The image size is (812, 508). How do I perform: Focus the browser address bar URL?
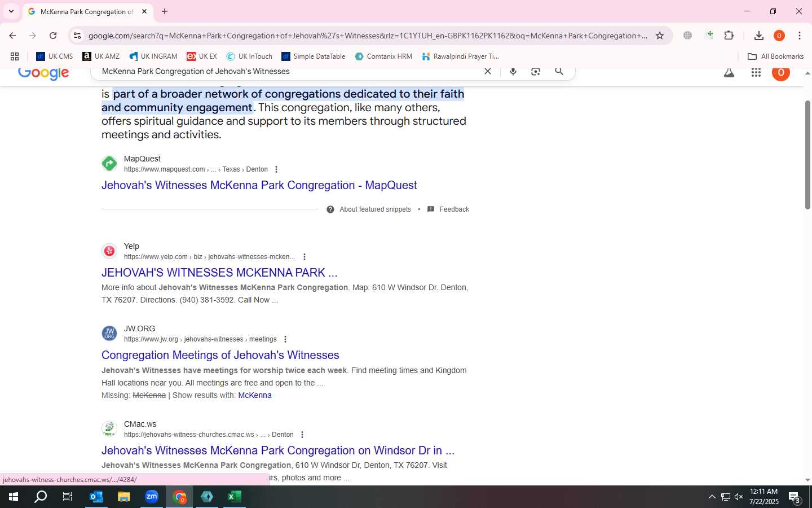(368, 36)
